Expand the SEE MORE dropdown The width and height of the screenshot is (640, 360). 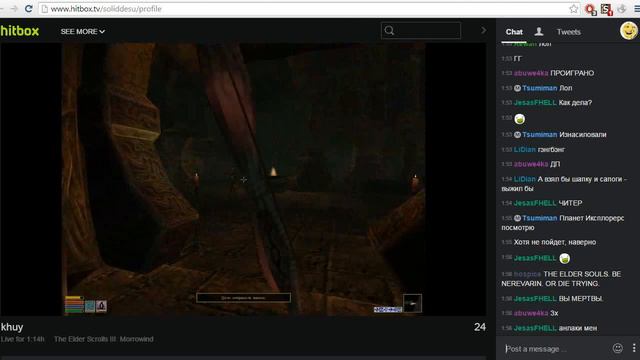[82, 31]
